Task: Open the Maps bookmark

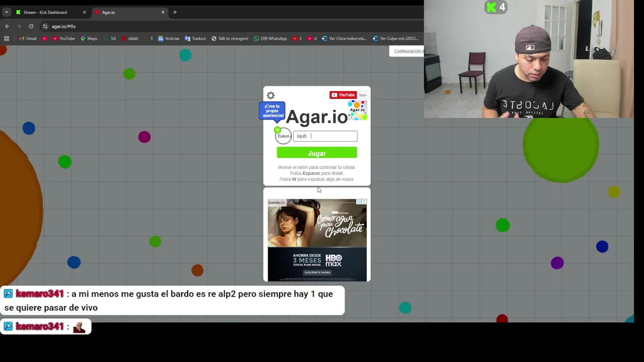Action: coord(89,38)
